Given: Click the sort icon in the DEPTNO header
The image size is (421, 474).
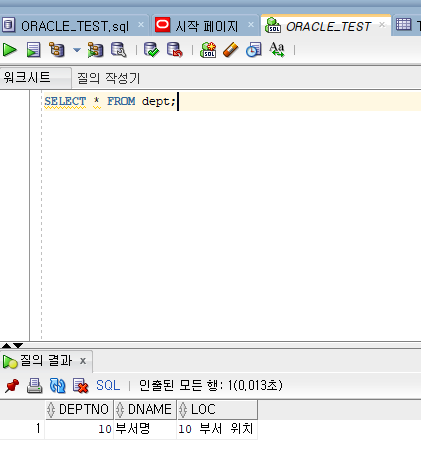Looking at the screenshot, I should [x=51, y=409].
